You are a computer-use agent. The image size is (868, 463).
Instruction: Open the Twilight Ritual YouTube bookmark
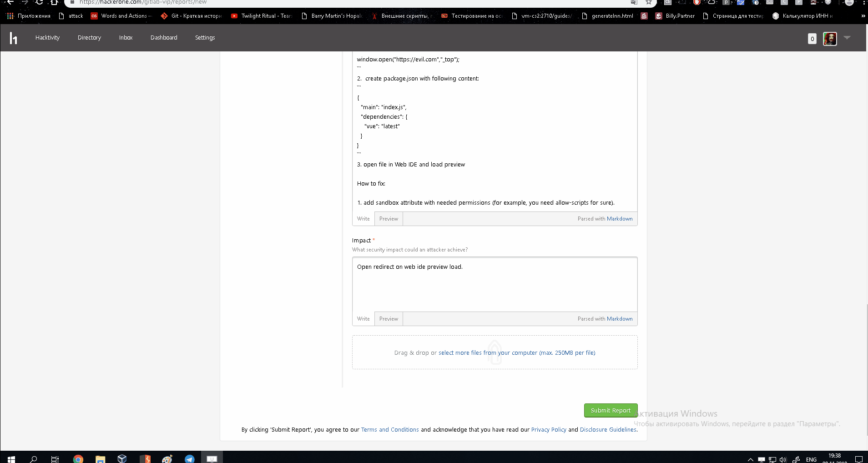[262, 16]
